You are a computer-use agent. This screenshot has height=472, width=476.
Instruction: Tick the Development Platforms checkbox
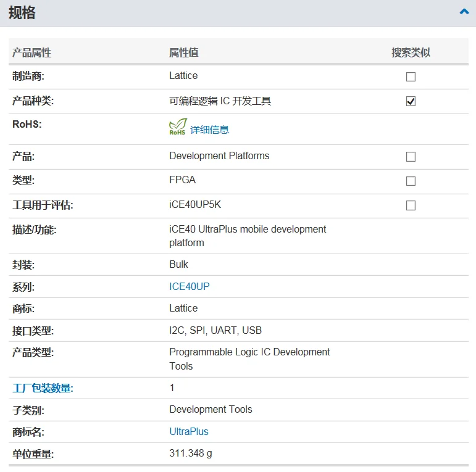click(x=411, y=157)
